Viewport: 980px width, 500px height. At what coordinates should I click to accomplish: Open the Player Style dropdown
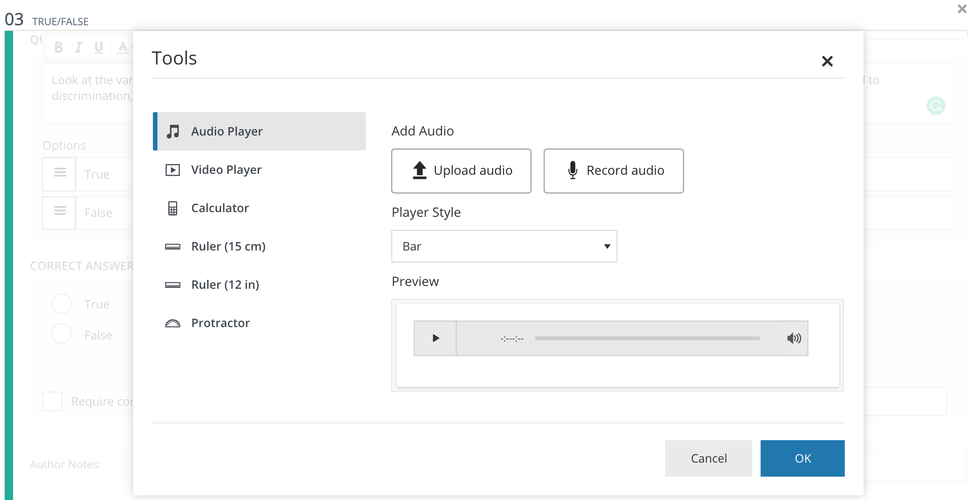pos(504,246)
